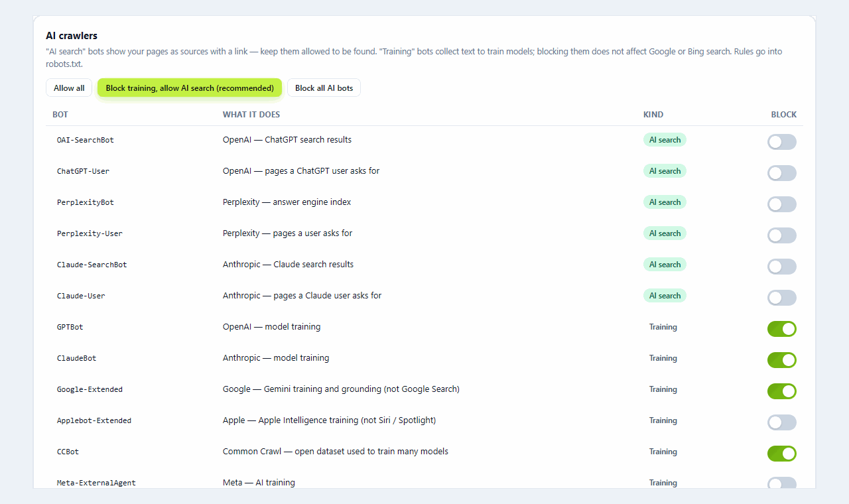The image size is (849, 504).
Task: Disable block switch for ClaudeBot
Action: pos(781,360)
